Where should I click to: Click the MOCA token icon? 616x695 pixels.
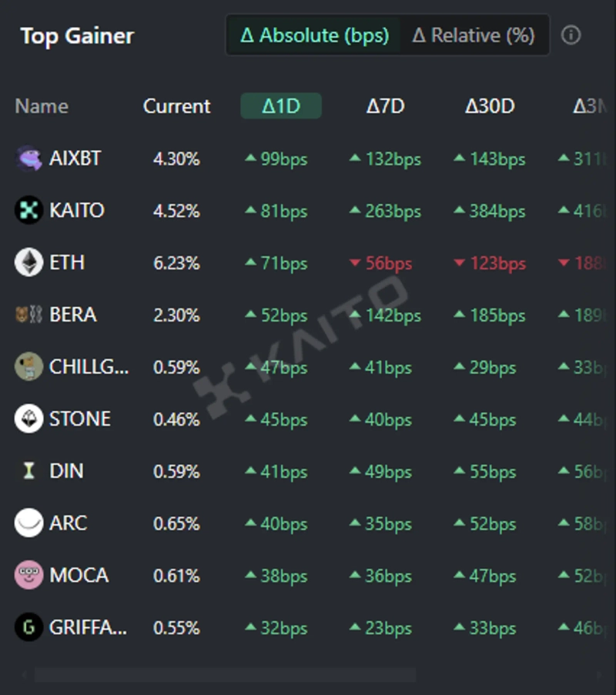click(x=28, y=575)
